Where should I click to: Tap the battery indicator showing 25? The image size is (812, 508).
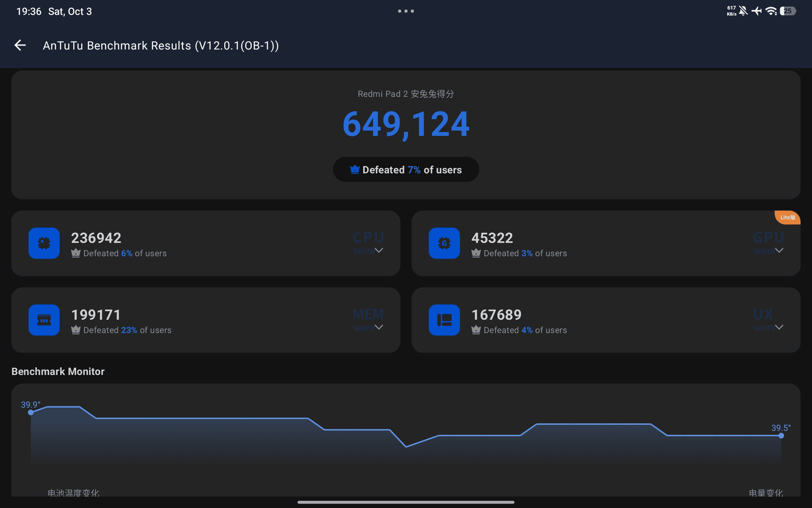(x=788, y=11)
